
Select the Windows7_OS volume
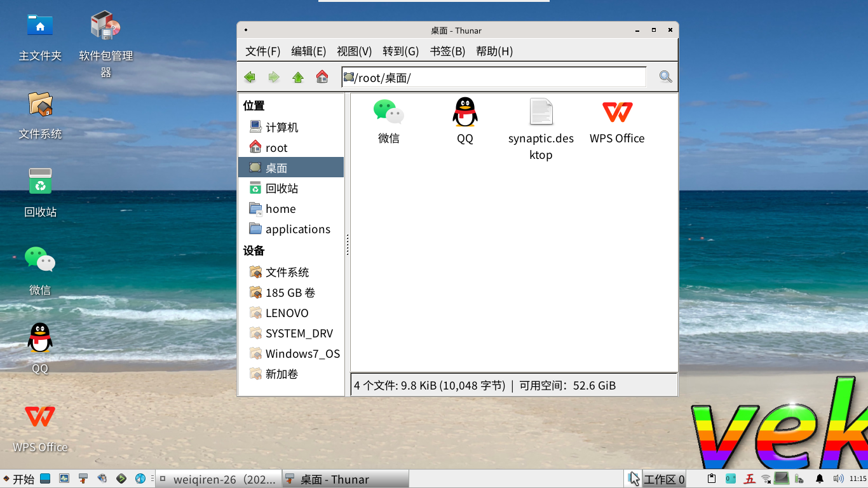(x=291, y=353)
